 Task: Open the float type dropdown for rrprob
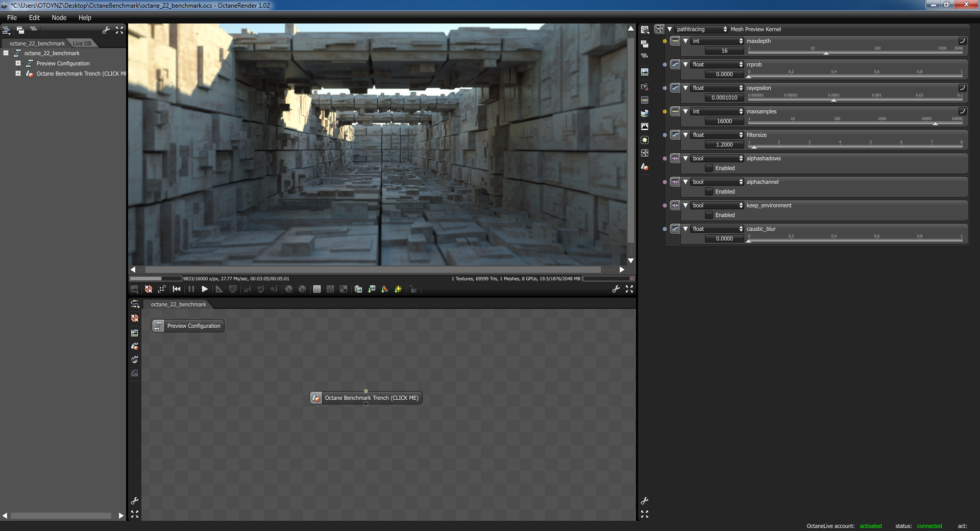click(x=717, y=64)
